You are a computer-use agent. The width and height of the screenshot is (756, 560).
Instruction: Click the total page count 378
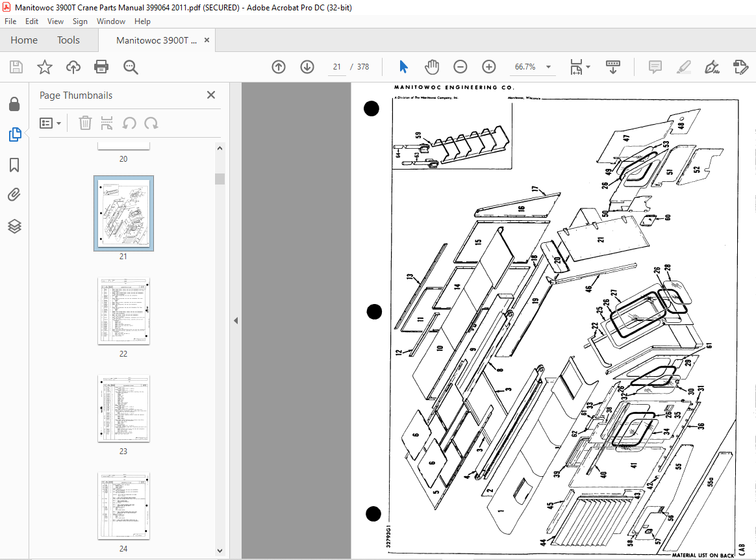tap(363, 67)
